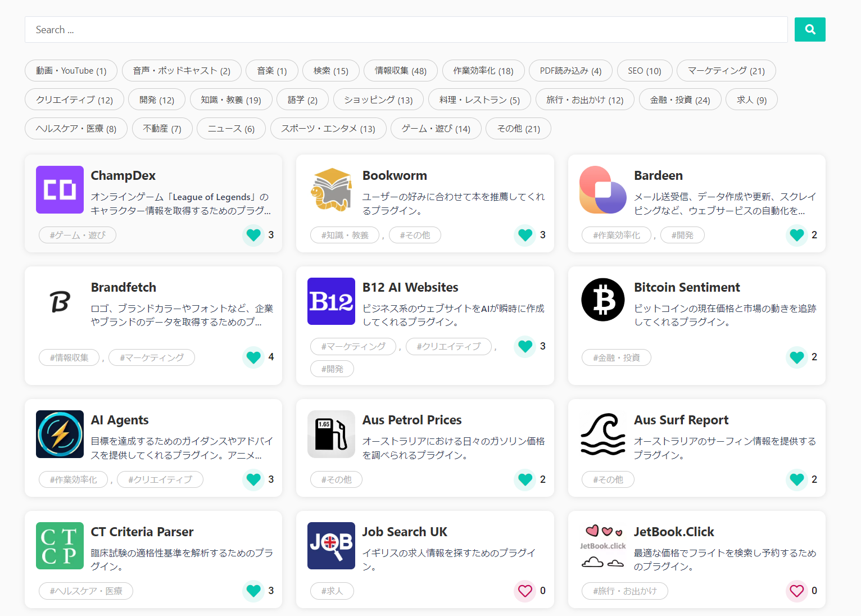
Task: Click the teal search magnifier button
Action: [810, 29]
